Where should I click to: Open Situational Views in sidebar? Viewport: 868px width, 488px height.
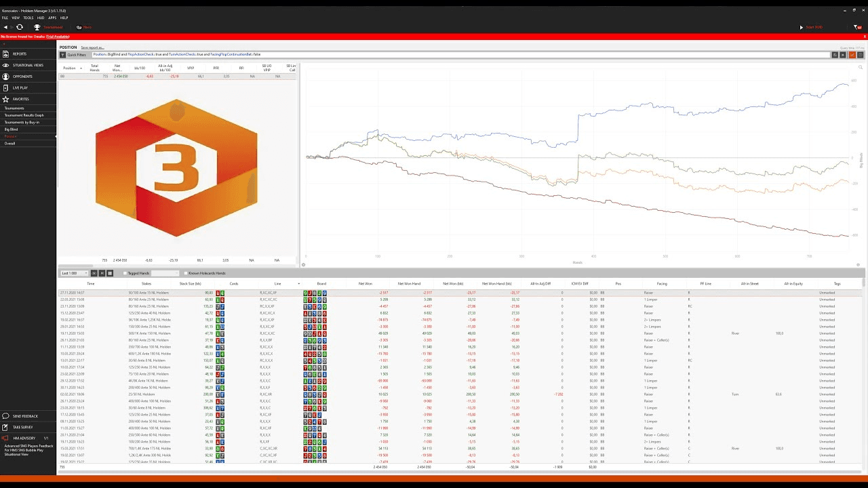pyautogui.click(x=28, y=65)
